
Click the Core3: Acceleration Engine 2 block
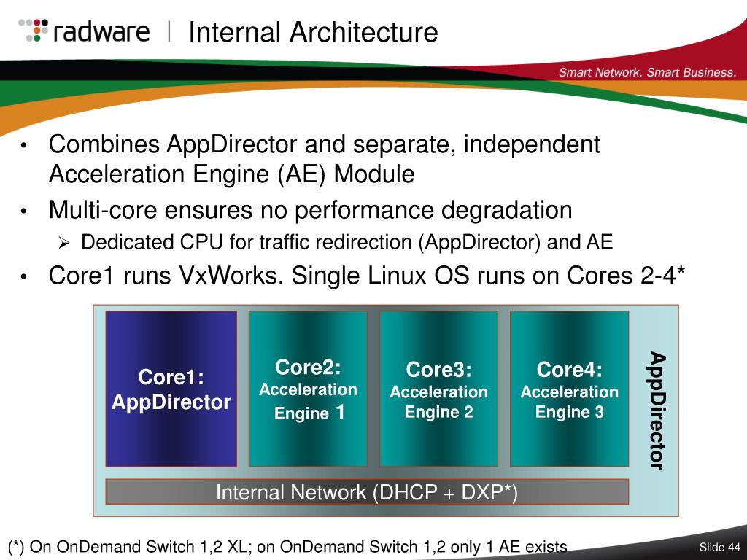point(438,389)
